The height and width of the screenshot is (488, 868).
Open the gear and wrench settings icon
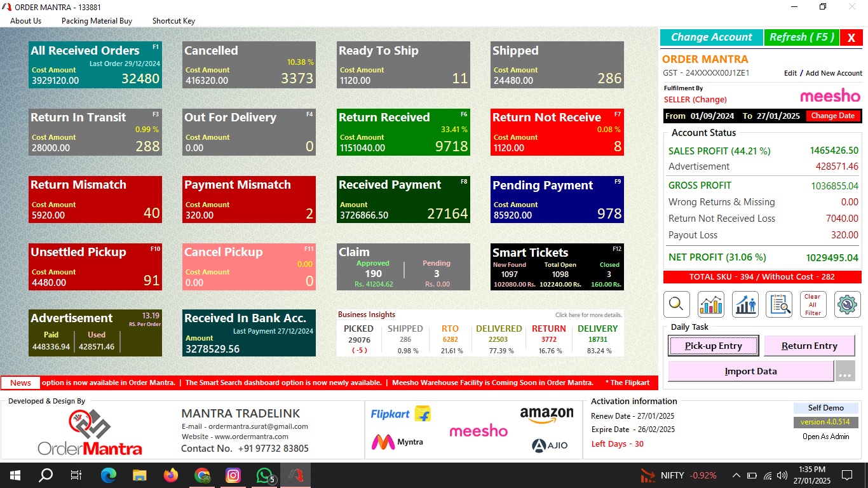[847, 304]
